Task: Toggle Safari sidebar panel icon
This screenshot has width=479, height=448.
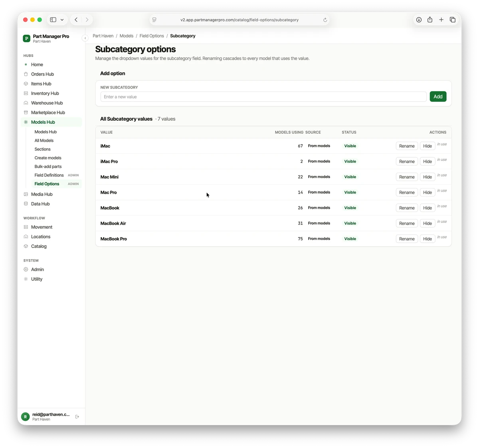Action: (x=53, y=20)
